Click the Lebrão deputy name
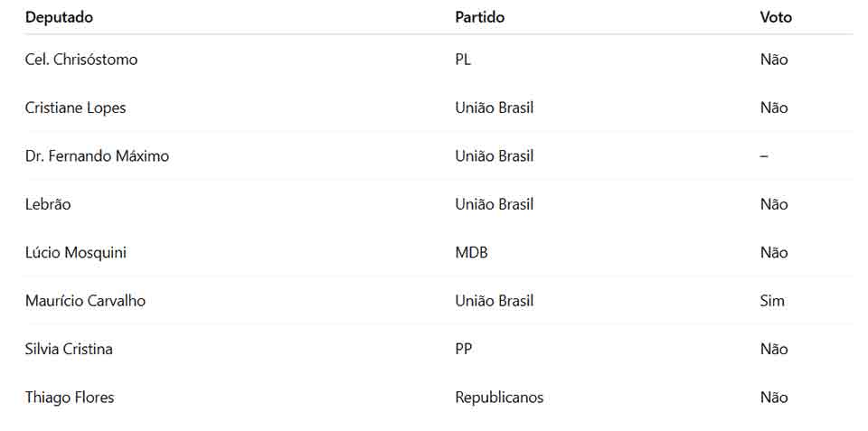The width and height of the screenshot is (868, 431). coord(48,204)
